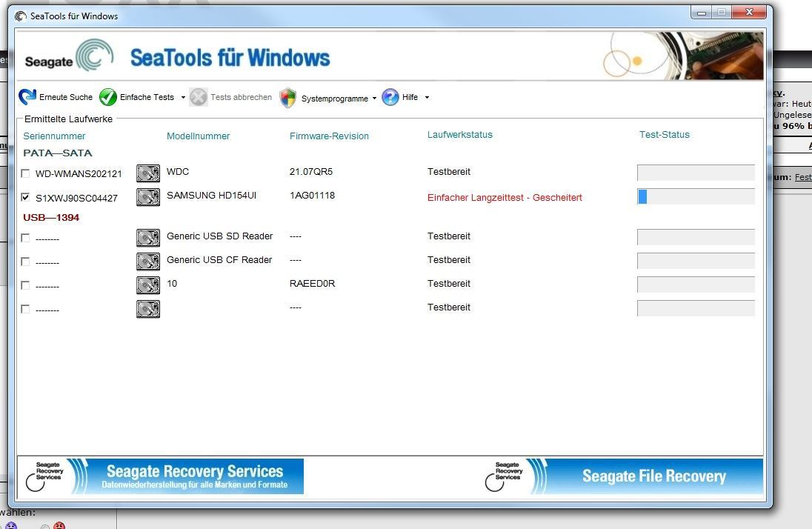Tick the checkbox for the RAEED0R drive

pos(25,285)
